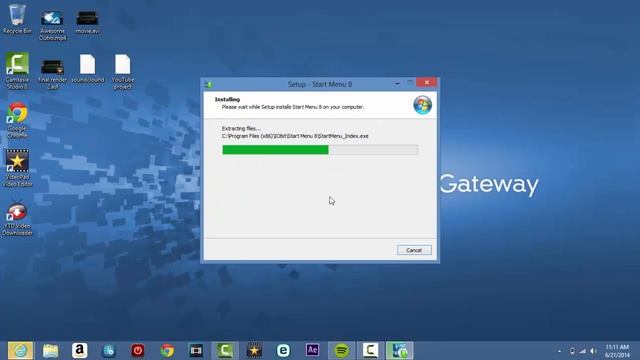Click the Setup - Start Menu 8 title text
The image size is (640, 360).
[x=320, y=84]
